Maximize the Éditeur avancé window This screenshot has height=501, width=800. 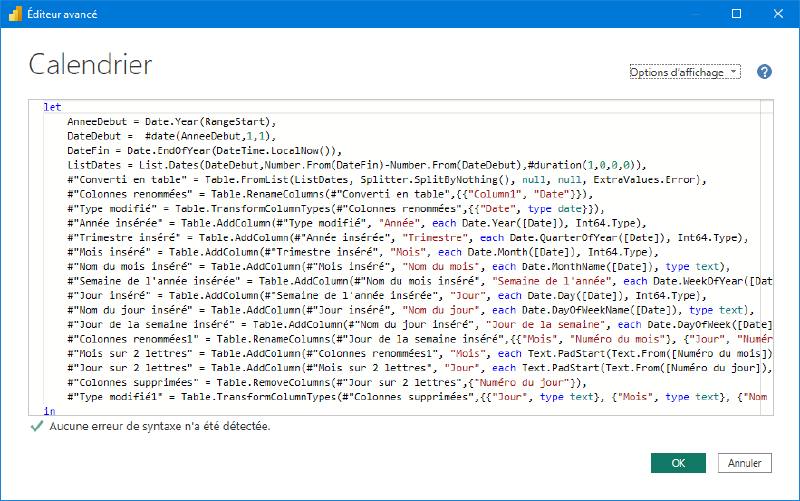tap(736, 14)
